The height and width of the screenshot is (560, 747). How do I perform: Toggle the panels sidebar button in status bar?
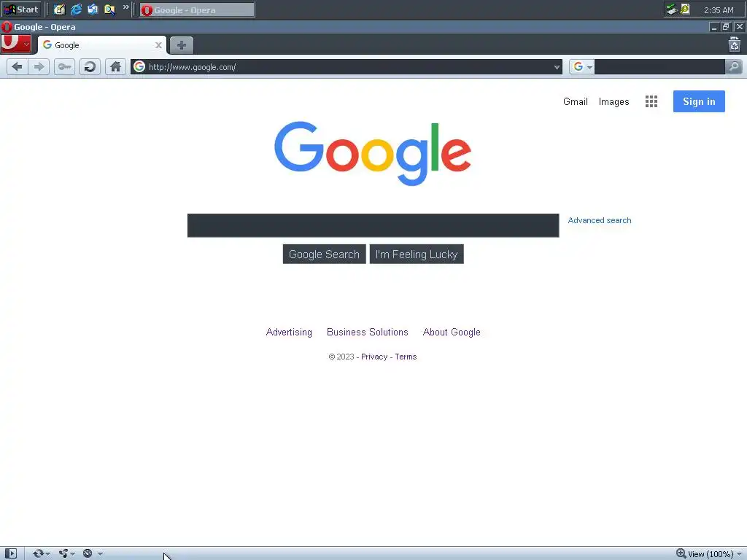tap(10, 553)
